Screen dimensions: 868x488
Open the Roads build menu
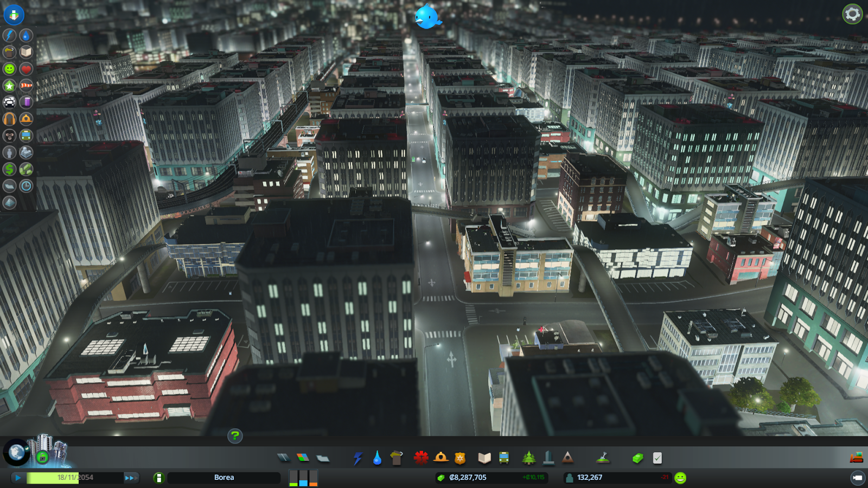(283, 458)
